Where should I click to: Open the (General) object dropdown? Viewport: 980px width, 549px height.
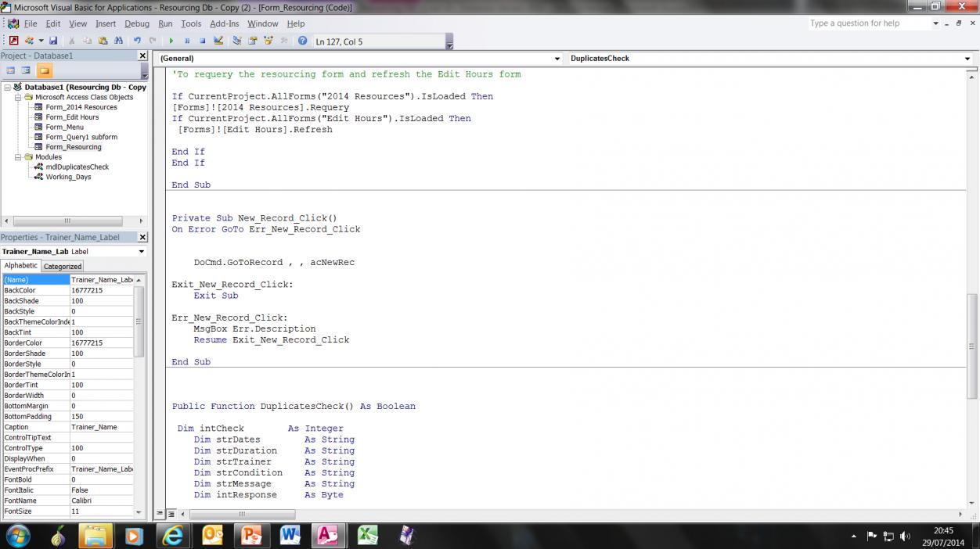pos(557,59)
